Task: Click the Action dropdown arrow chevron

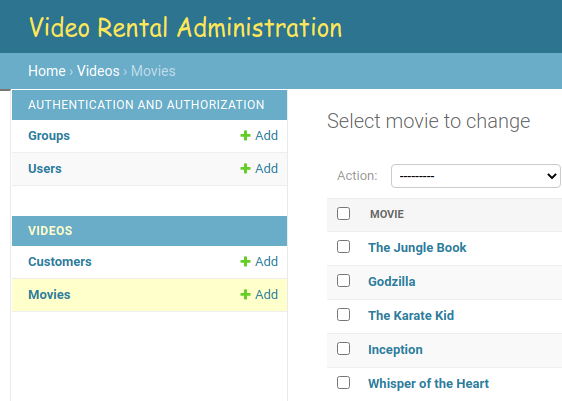Action: [x=551, y=176]
